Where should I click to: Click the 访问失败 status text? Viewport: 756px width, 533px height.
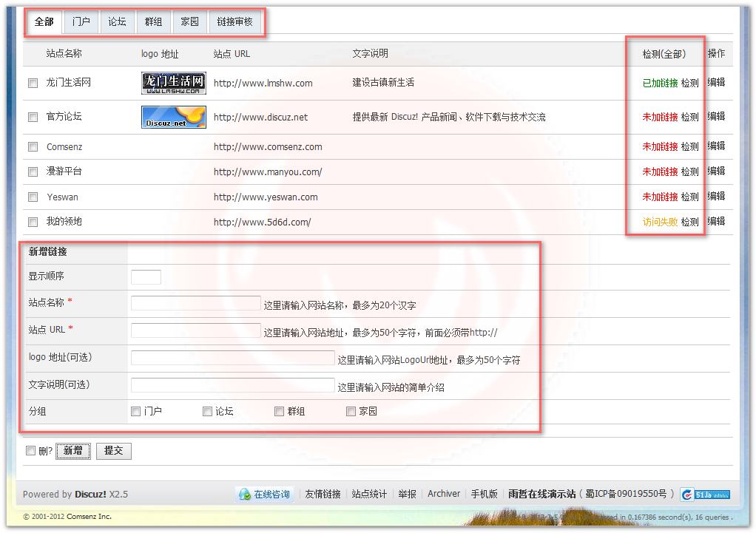click(x=660, y=222)
